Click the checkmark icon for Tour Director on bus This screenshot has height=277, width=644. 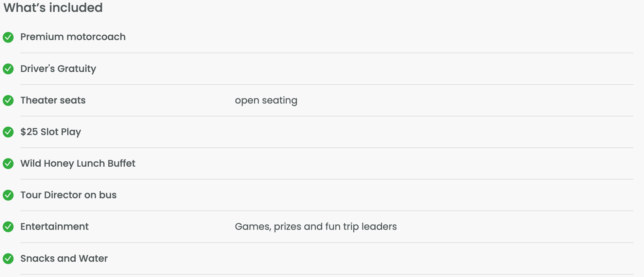coord(8,195)
